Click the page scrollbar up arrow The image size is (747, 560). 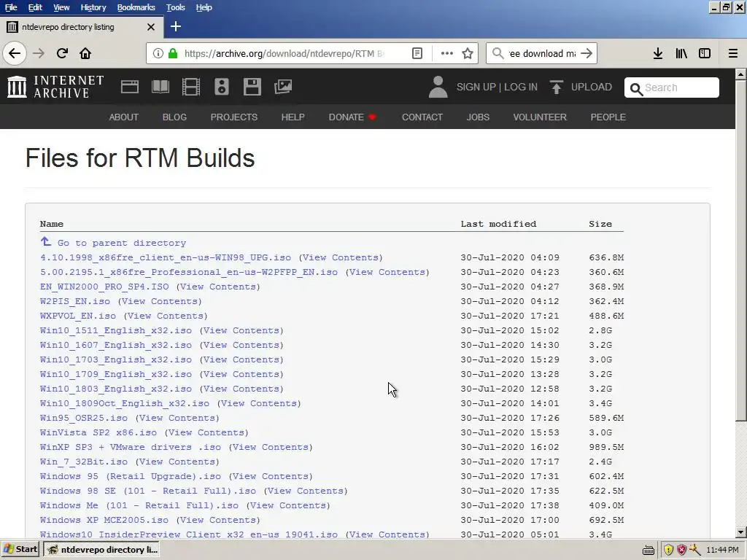pos(741,74)
